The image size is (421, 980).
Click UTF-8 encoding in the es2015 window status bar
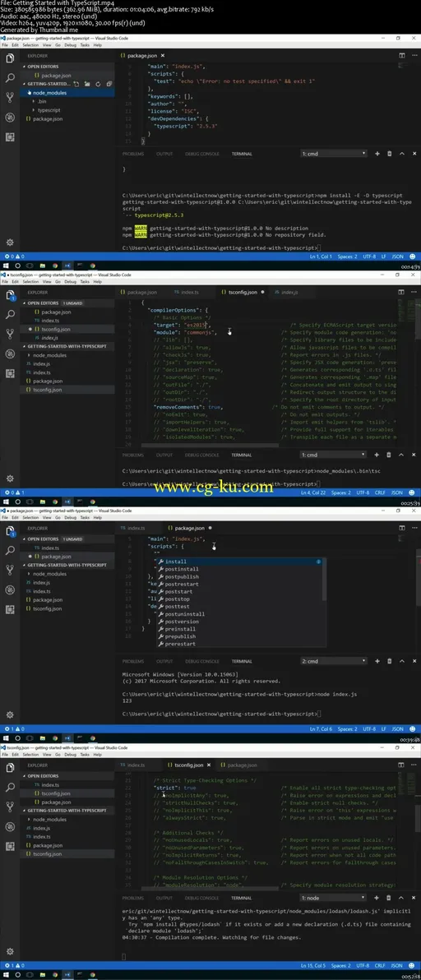363,492
